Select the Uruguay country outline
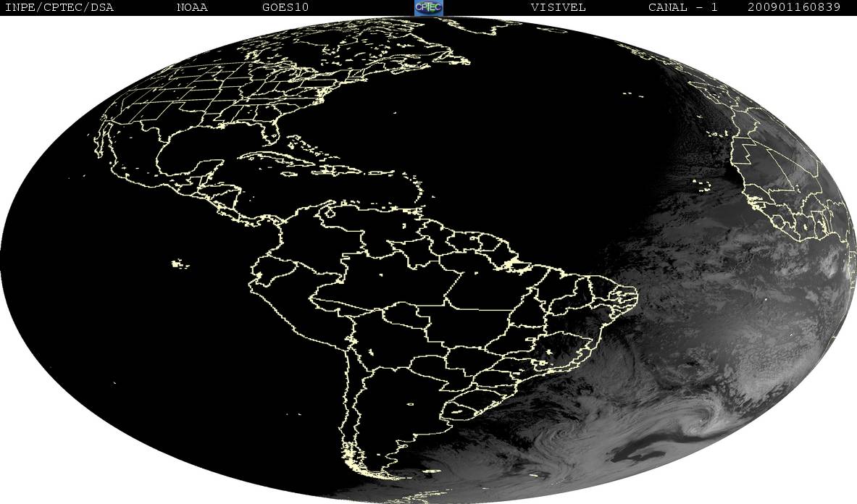The image size is (857, 504). pyautogui.click(x=458, y=411)
